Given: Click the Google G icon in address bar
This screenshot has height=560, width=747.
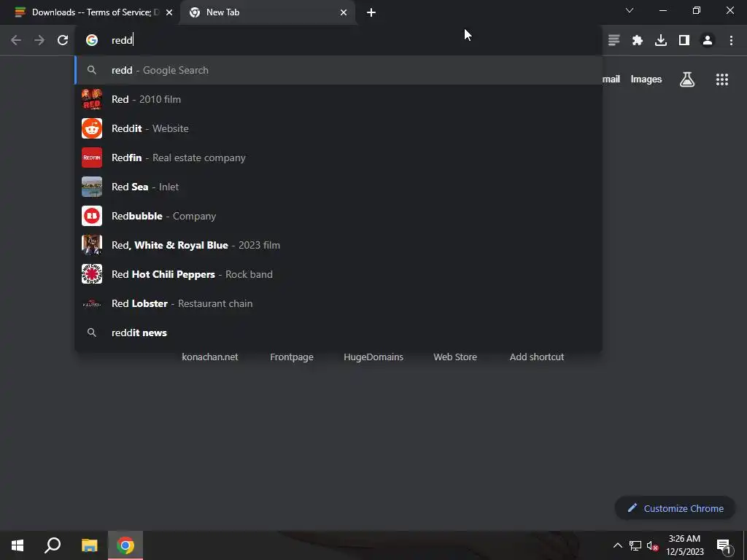Looking at the screenshot, I should click(x=91, y=40).
